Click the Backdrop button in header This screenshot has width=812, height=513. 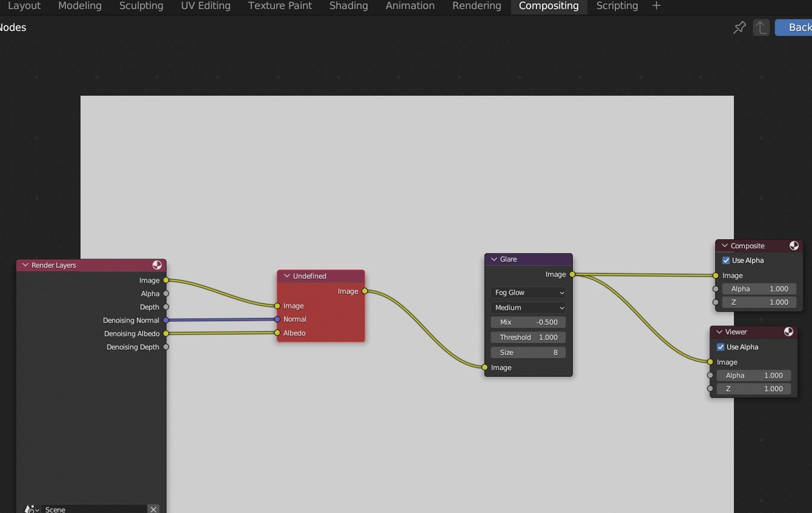[794, 27]
